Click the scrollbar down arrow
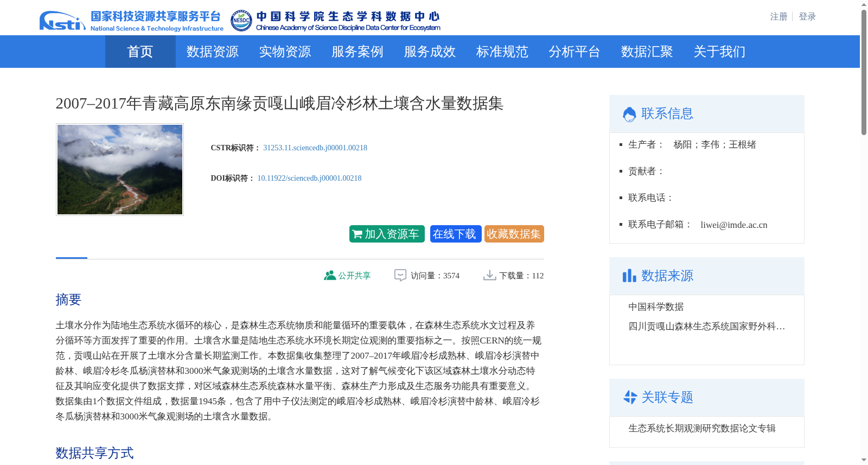 [864, 460]
